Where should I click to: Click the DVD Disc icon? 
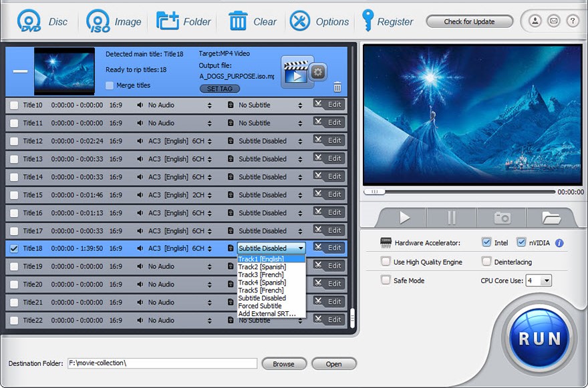point(29,21)
